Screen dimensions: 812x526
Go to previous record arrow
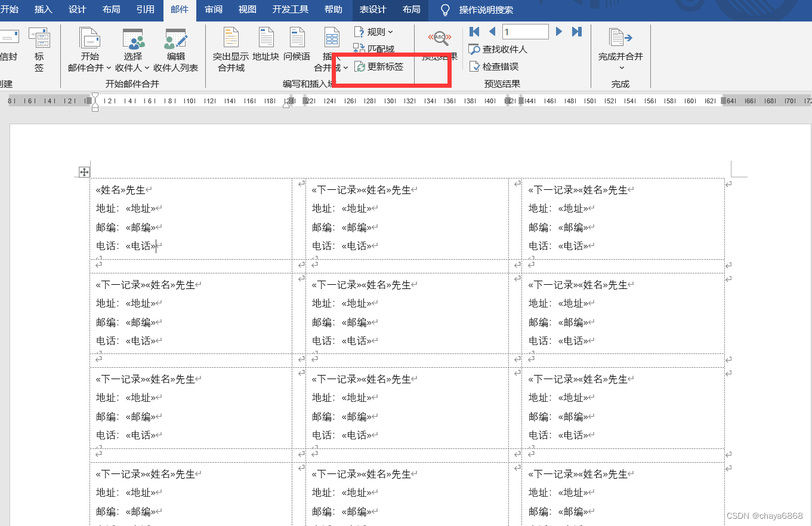tap(492, 32)
